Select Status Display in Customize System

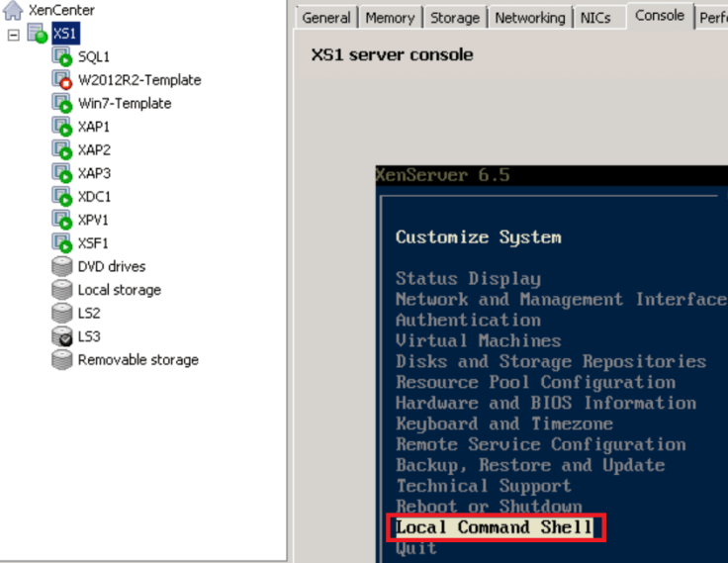[x=468, y=279]
